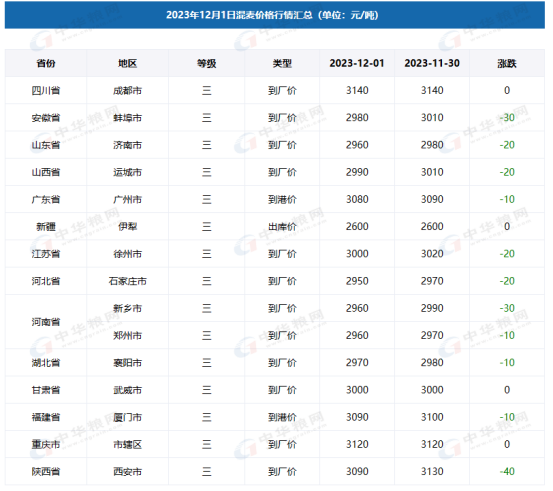553x491 pixels.
Task: Click the 2600 price for 新疆 on 11-30
Action: click(432, 227)
